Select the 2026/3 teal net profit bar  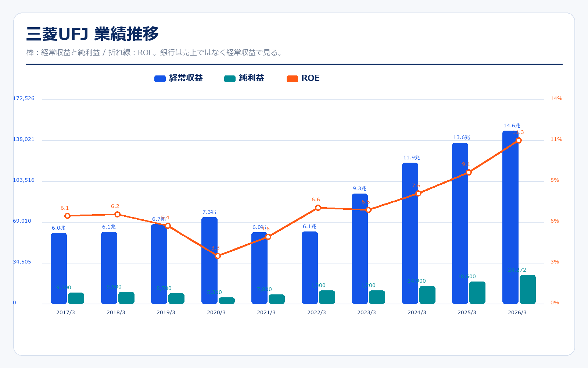[528, 290]
